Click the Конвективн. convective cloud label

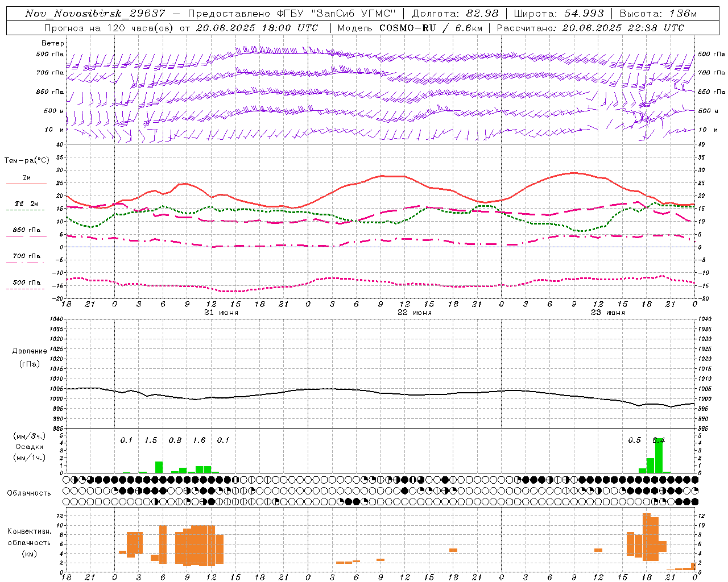(29, 531)
